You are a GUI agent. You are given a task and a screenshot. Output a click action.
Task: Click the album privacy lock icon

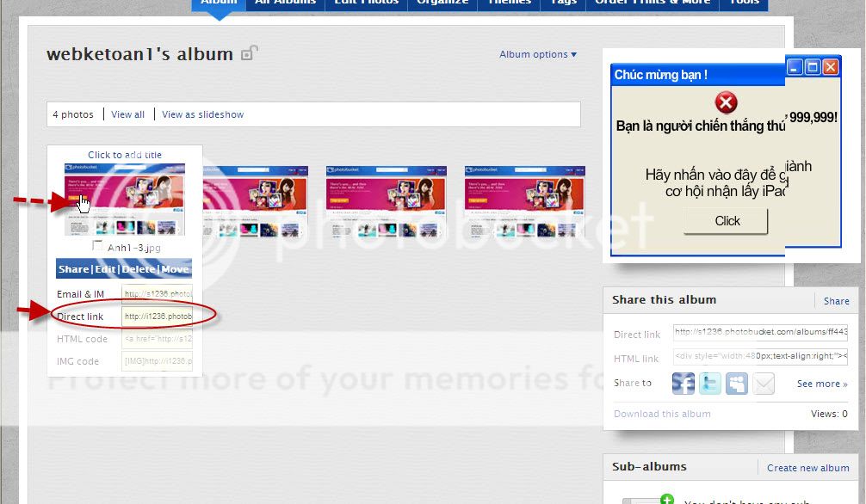point(249,53)
